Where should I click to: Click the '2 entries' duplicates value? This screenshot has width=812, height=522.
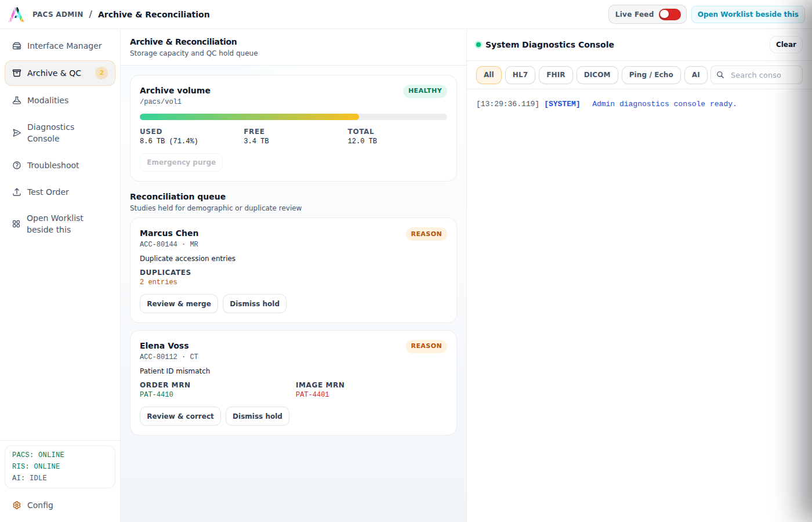coord(158,282)
